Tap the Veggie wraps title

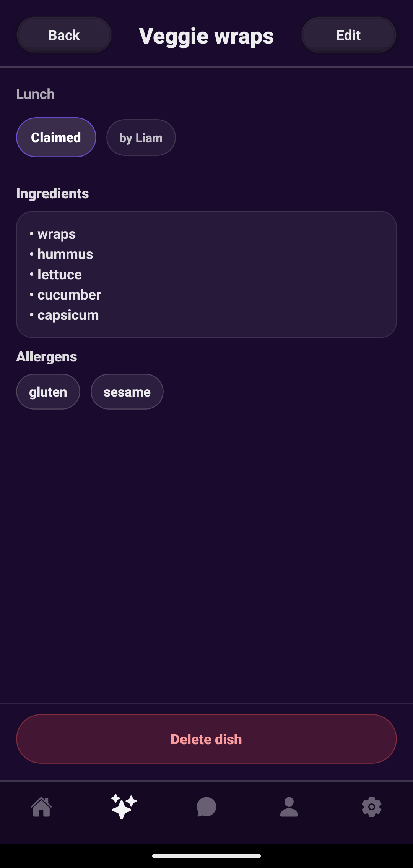206,36
